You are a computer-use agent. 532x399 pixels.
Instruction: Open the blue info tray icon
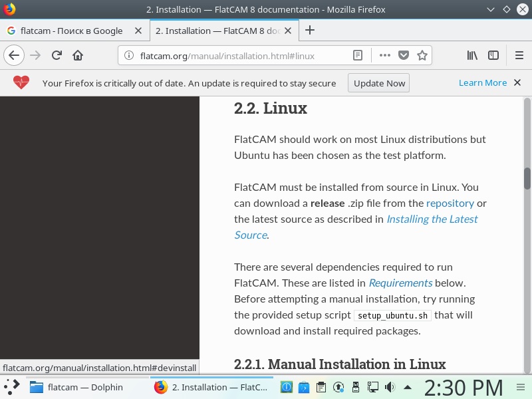coord(287,387)
